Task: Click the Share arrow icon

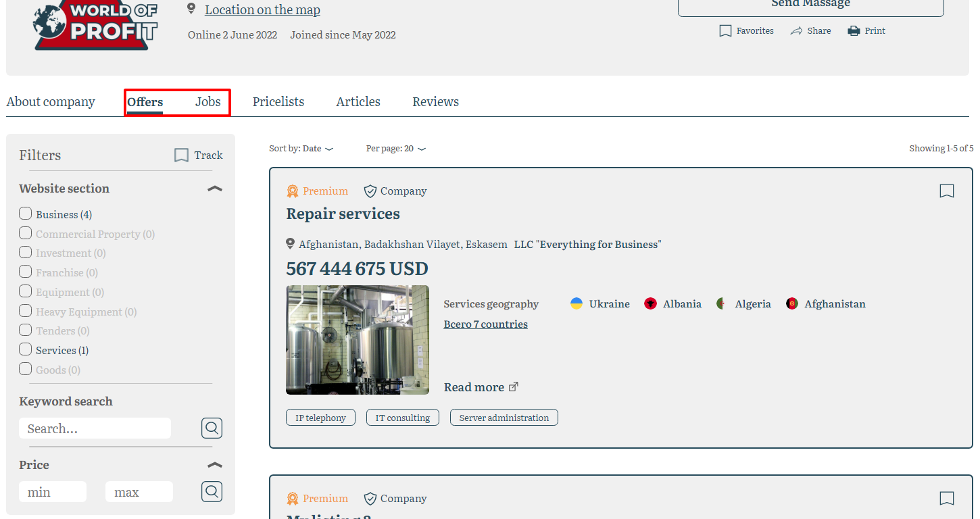Action: coord(796,31)
